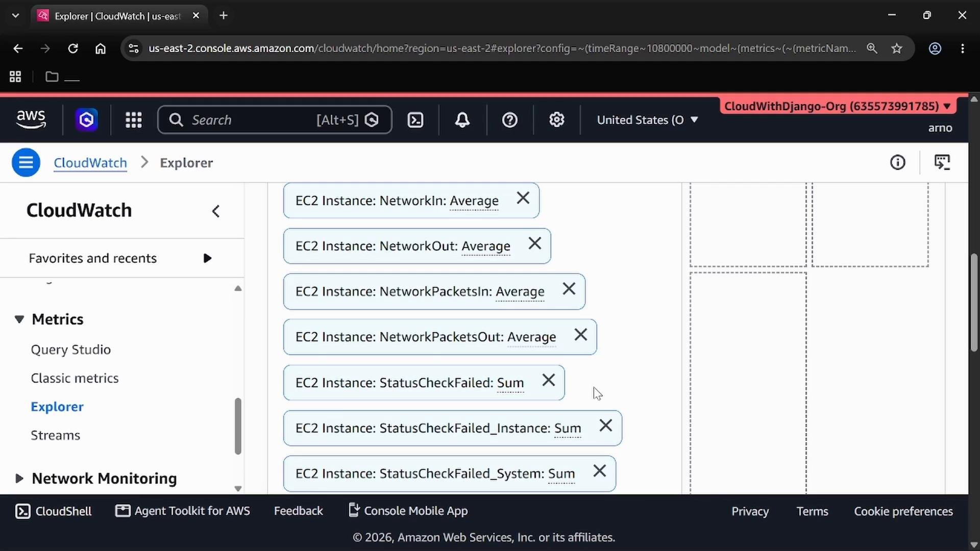This screenshot has height=551, width=980.
Task: Collapse the Metrics section
Action: click(19, 319)
